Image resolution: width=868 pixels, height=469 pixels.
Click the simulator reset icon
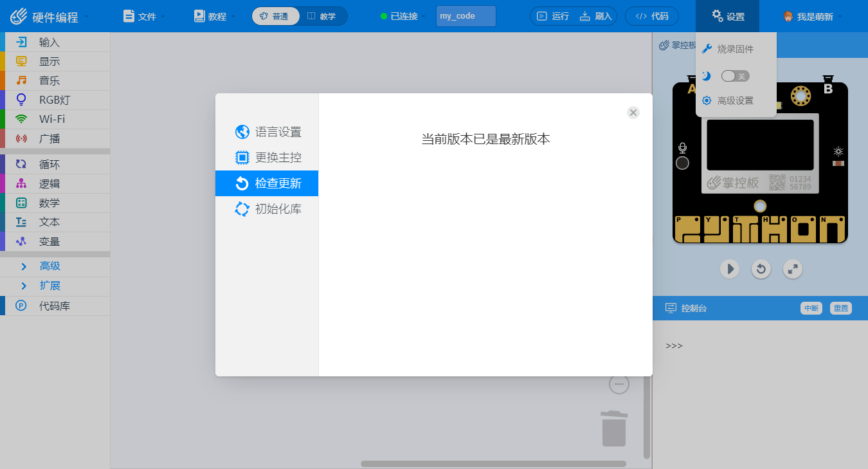pyautogui.click(x=761, y=268)
